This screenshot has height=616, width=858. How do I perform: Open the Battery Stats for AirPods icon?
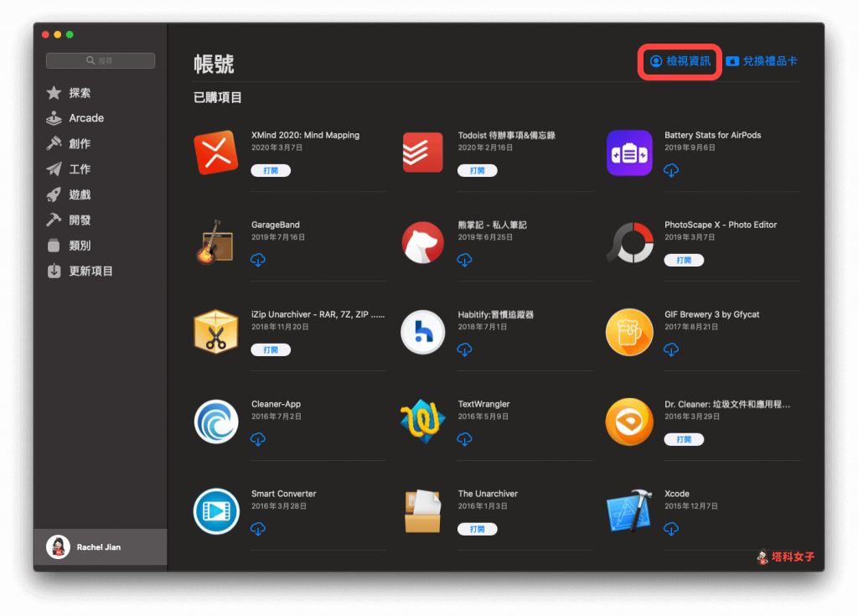(x=629, y=153)
